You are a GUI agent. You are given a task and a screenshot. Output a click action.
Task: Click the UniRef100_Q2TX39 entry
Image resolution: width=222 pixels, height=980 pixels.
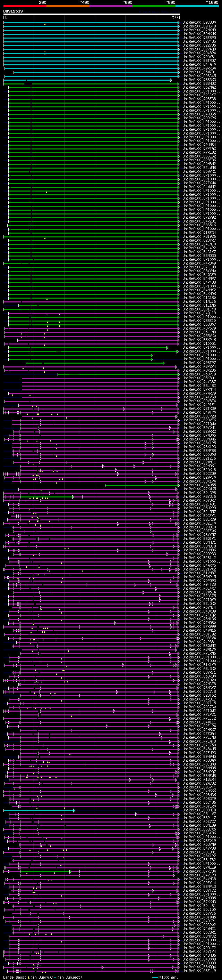199,408
